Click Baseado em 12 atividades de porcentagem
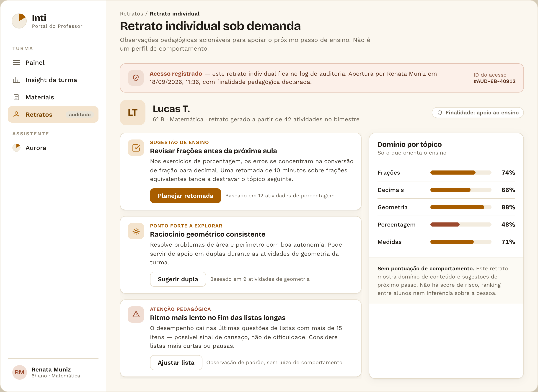Screen dimensions: 538x392 coord(280,196)
